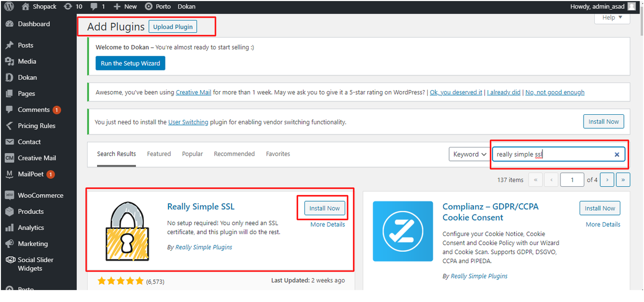Click the New plus icon in admin bar
Image resolution: width=644 pixels, height=302 pixels.
coord(117,7)
